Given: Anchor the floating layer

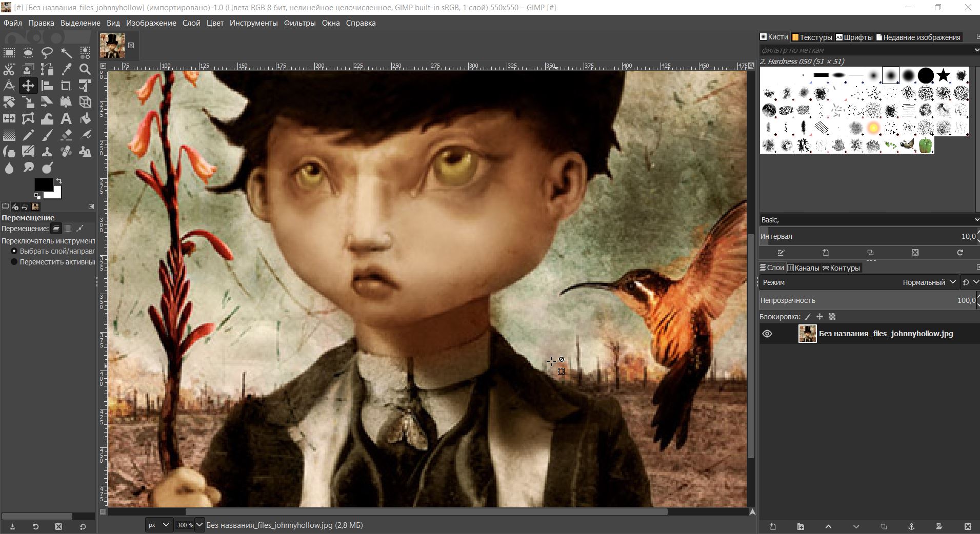Looking at the screenshot, I should click(911, 526).
